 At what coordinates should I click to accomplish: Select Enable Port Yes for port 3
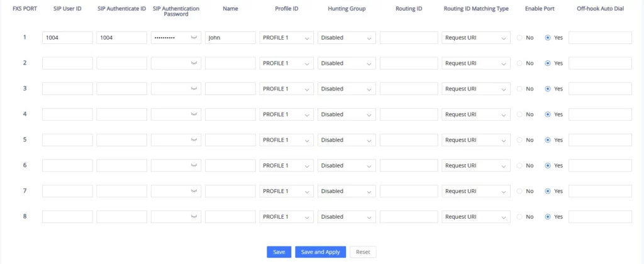pos(548,89)
